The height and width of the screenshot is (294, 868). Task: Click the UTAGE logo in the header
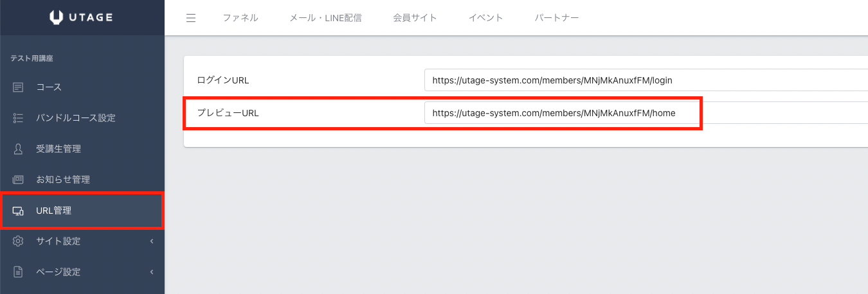[82, 17]
